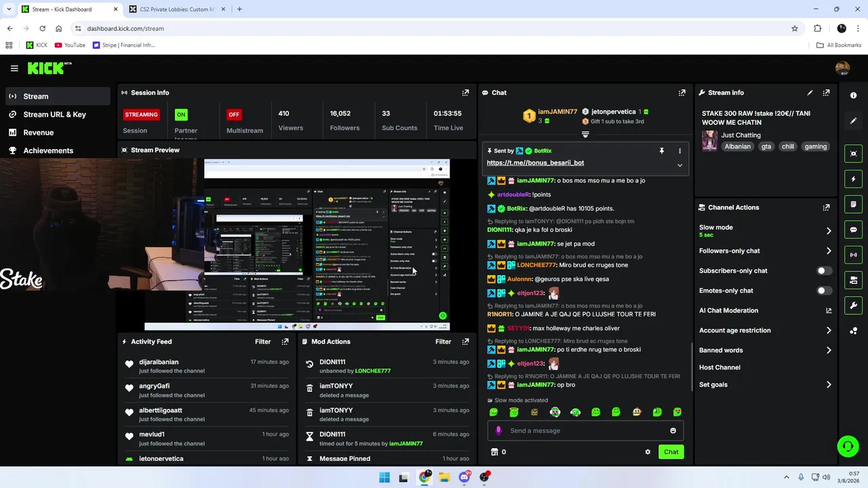Click the green Chat send button
The width and height of the screenshot is (868, 488).
click(x=671, y=452)
